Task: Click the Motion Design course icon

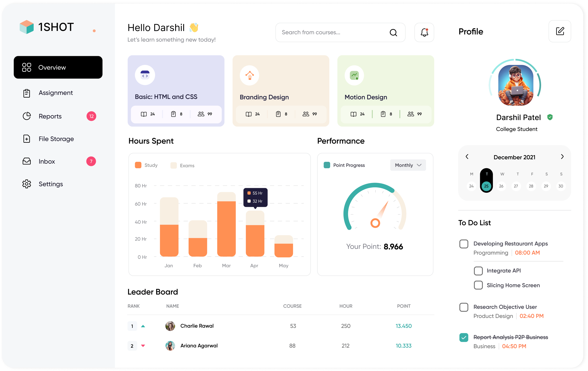Action: 354,75
